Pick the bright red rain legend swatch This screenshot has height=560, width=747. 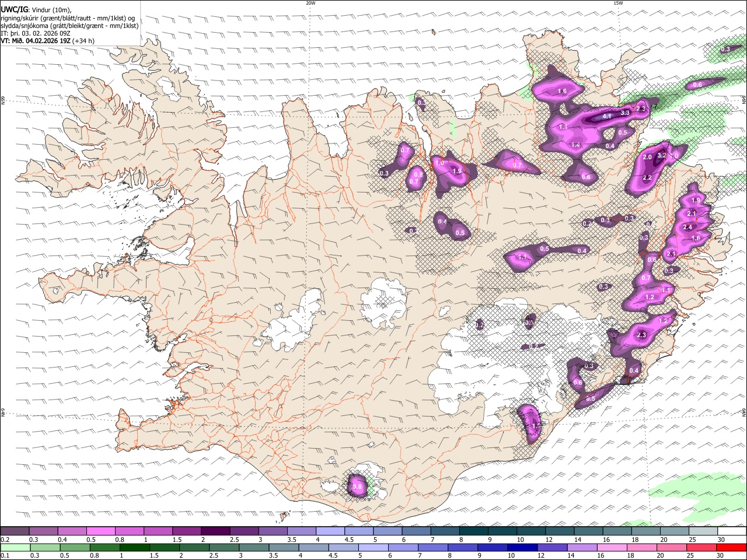click(x=732, y=548)
